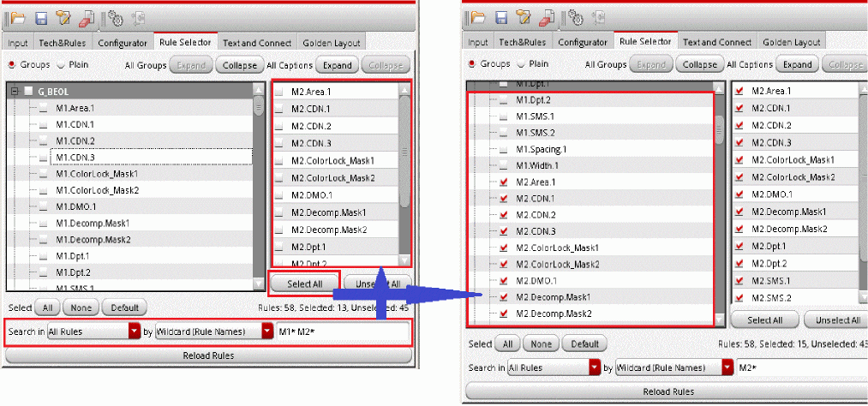Open Configurator tab in left window

coord(123,43)
